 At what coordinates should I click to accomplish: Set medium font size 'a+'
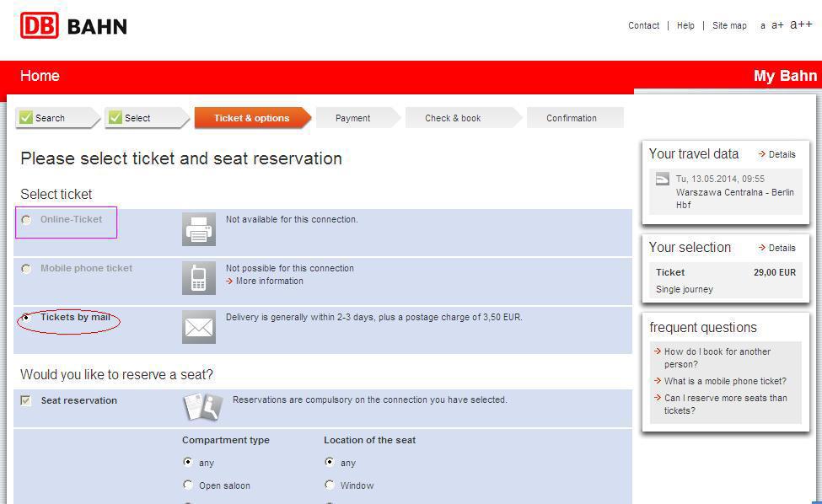777,25
